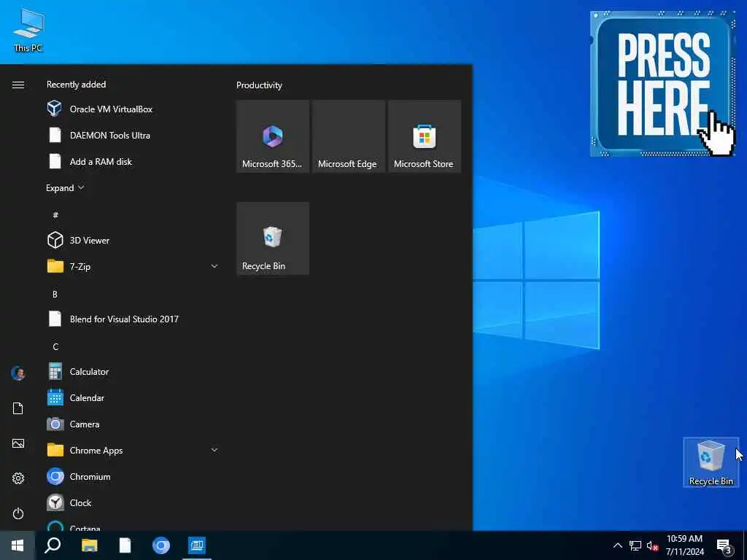
Task: Click the Recycle Bin start tile
Action: 273,238
